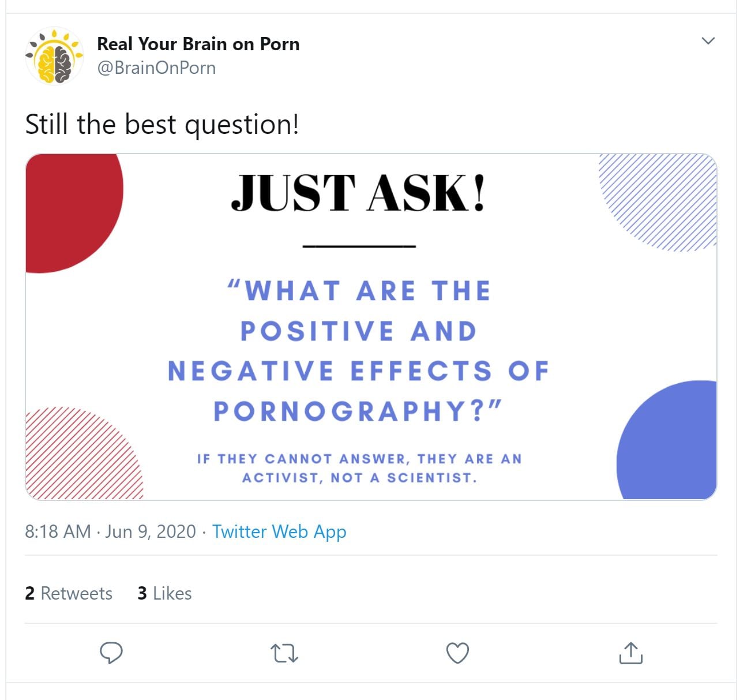This screenshot has height=700, width=751.
Task: Click the quoted pornography question in the image
Action: click(358, 350)
